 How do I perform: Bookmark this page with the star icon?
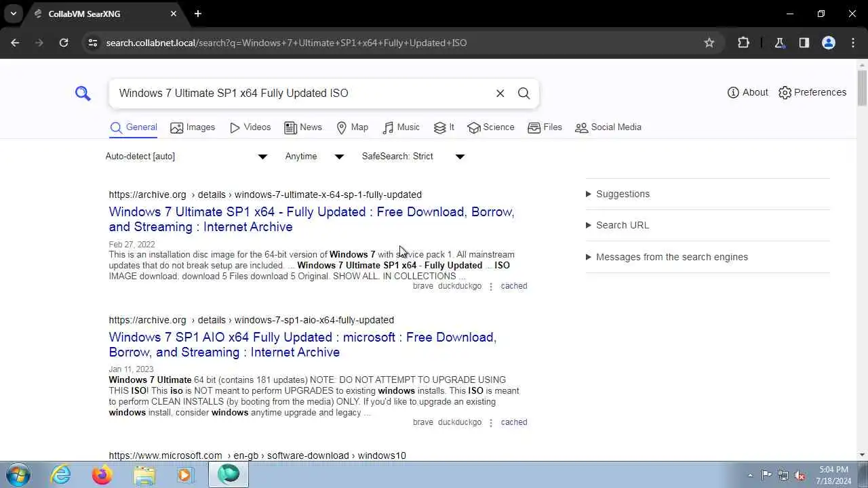coord(709,43)
